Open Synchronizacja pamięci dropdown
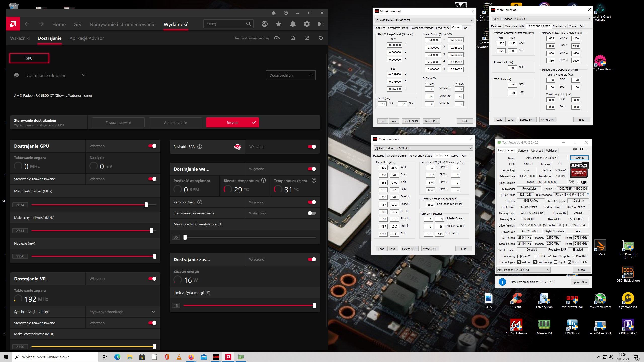The width and height of the screenshot is (644, 362). pyautogui.click(x=153, y=312)
